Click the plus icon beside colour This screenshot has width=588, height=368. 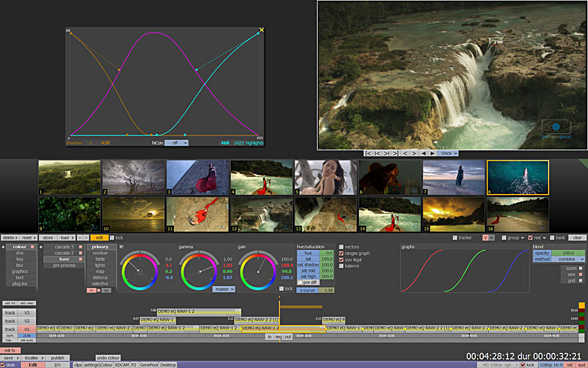point(3,247)
